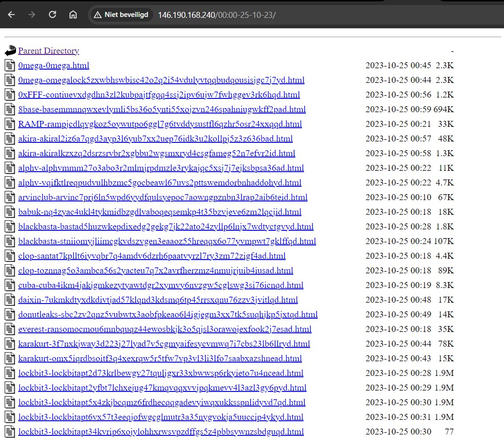
Task: Click the 107K file size value
Action: point(444,241)
